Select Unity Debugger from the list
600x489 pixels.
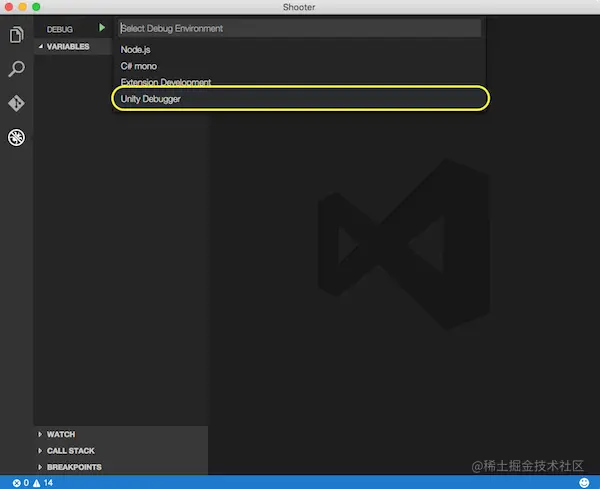tap(300, 99)
